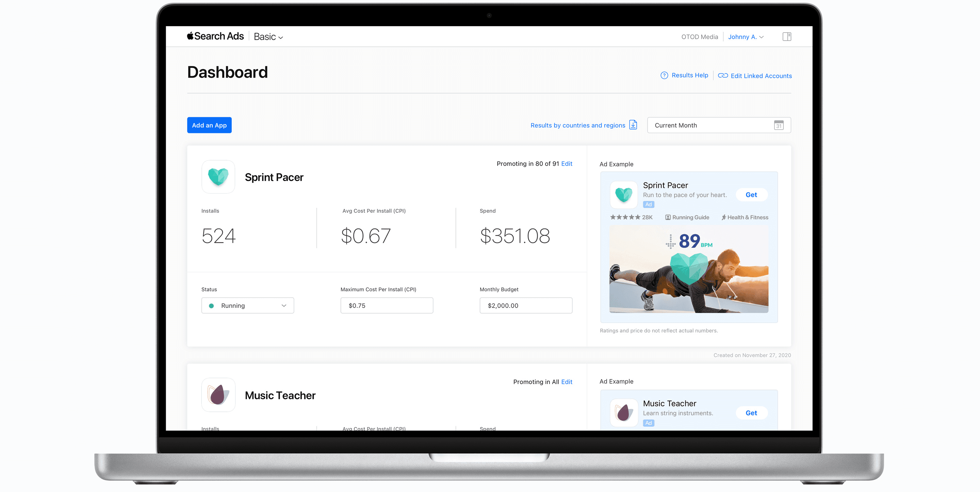
Task: Click the Maximum Cost Per Install input field
Action: point(386,305)
